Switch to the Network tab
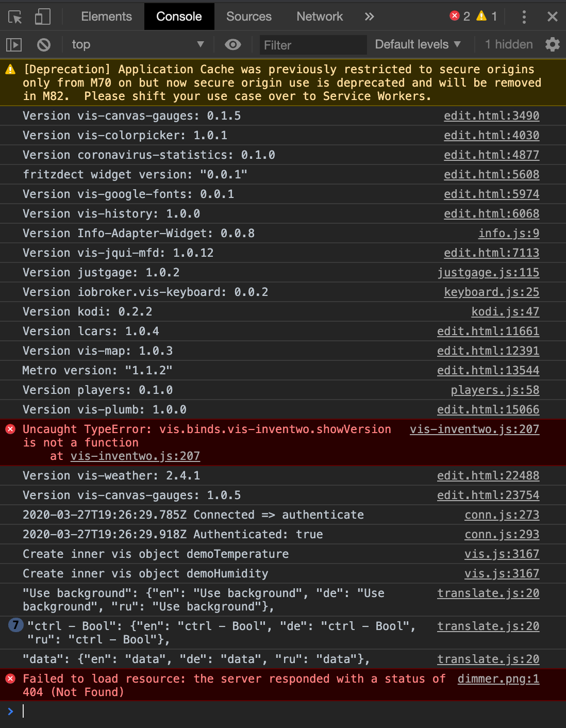Image resolution: width=566 pixels, height=728 pixels. click(x=320, y=16)
